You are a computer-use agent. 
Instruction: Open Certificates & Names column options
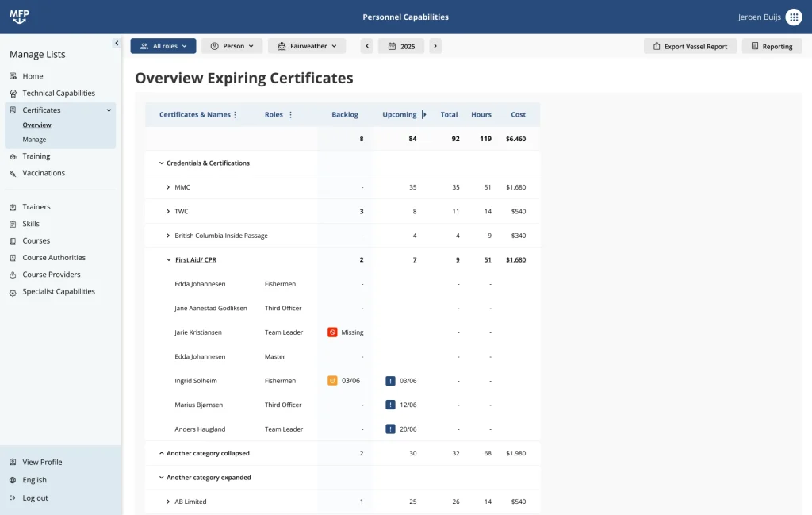235,114
